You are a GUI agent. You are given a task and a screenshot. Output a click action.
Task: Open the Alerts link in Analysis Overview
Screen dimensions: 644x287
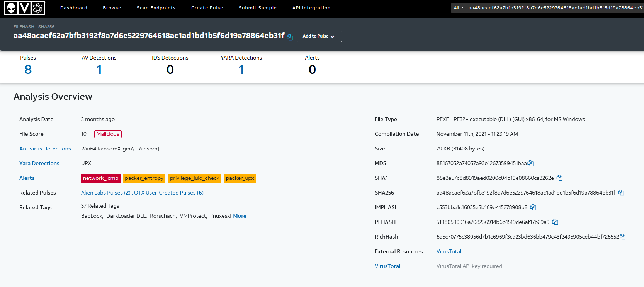coord(27,178)
